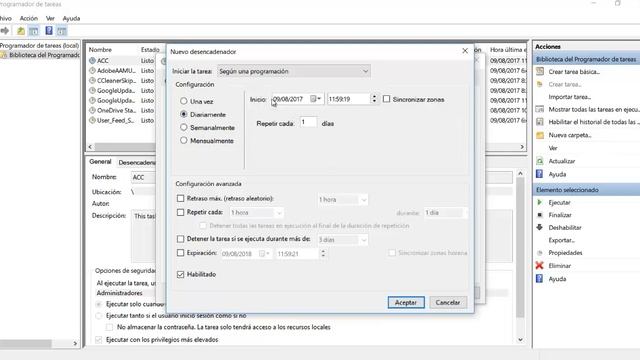Switch to the General tab
The image size is (640, 360).
100,162
